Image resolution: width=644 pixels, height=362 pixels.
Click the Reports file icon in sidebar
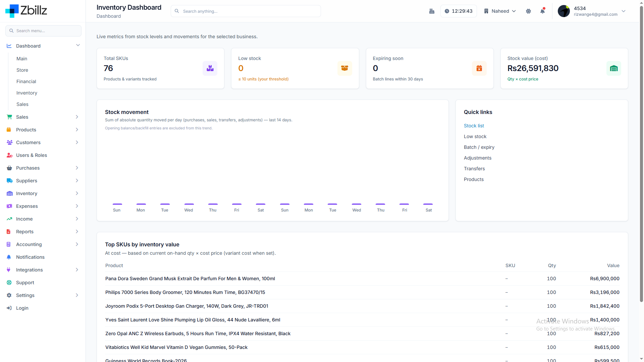tap(9, 232)
